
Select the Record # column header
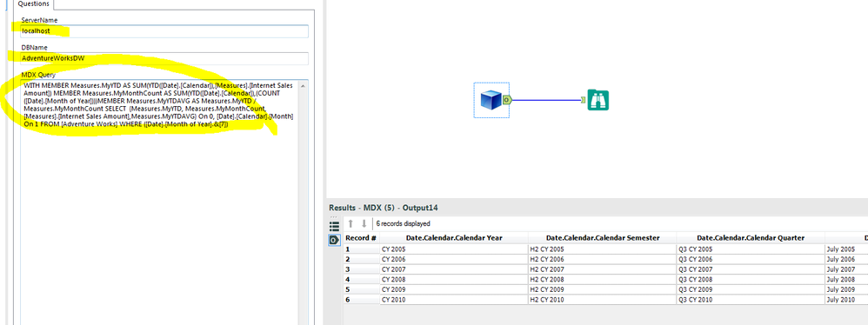click(361, 238)
